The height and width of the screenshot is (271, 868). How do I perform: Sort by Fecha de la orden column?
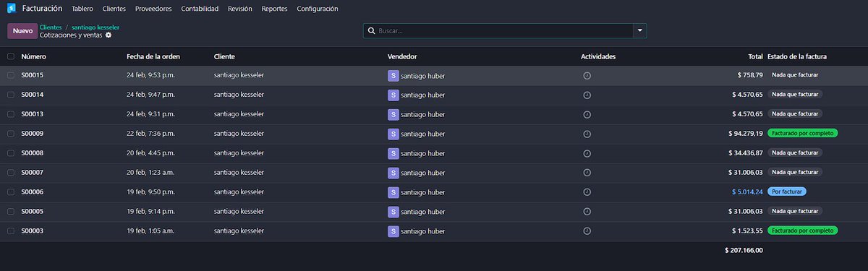153,56
